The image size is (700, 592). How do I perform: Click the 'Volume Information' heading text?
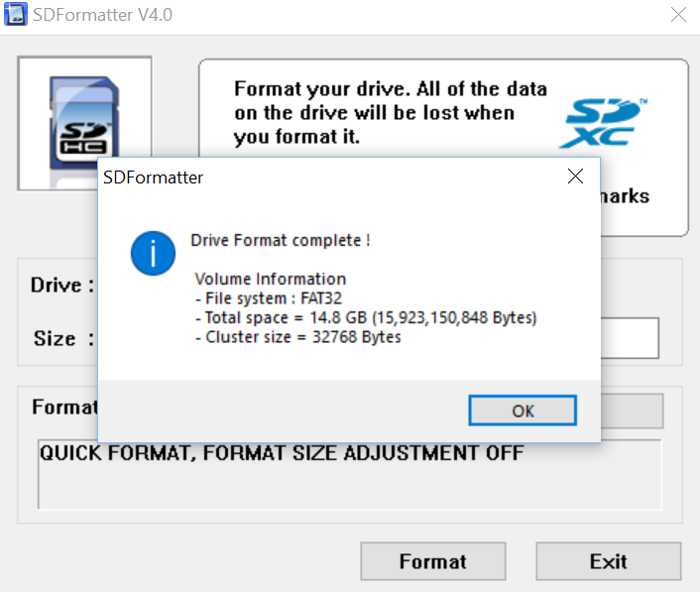tap(271, 279)
